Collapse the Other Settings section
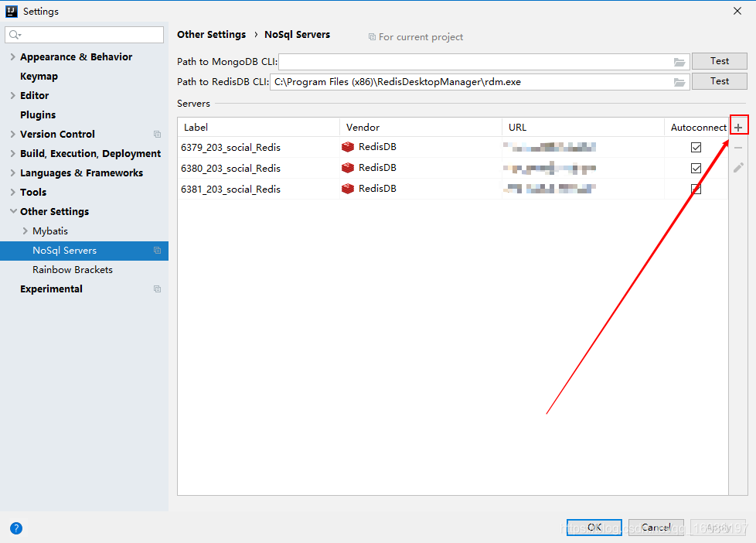Viewport: 756px width, 543px height. click(x=13, y=211)
